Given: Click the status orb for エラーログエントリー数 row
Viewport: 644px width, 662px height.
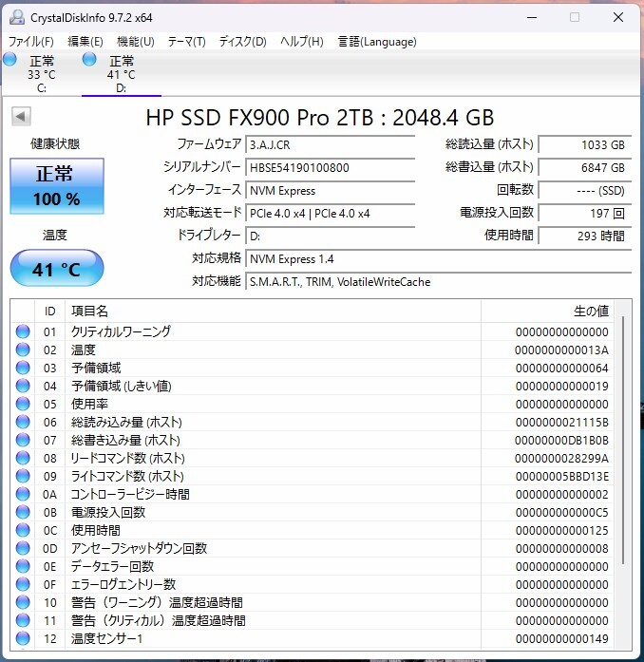Looking at the screenshot, I should pyautogui.click(x=23, y=584).
